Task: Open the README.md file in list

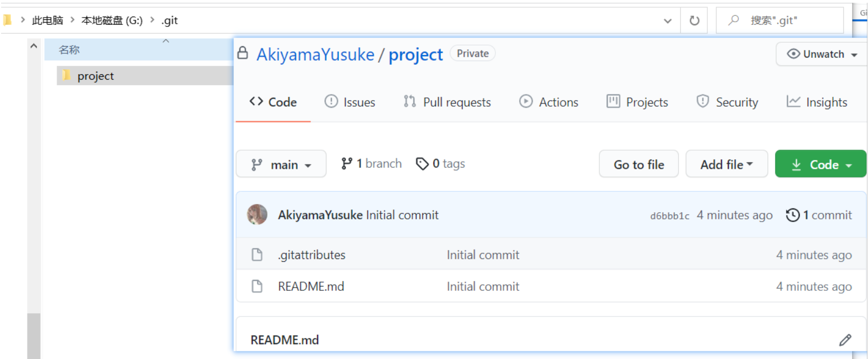Action: click(311, 286)
